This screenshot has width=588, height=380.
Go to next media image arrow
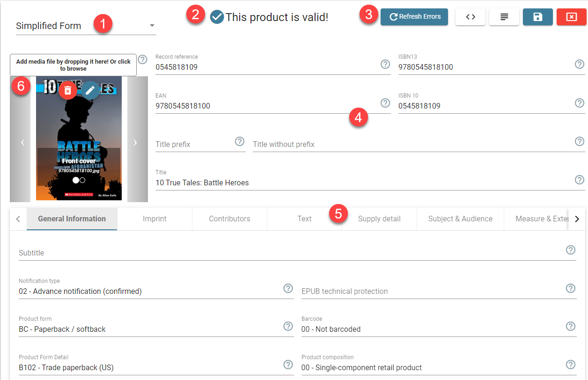(x=135, y=143)
